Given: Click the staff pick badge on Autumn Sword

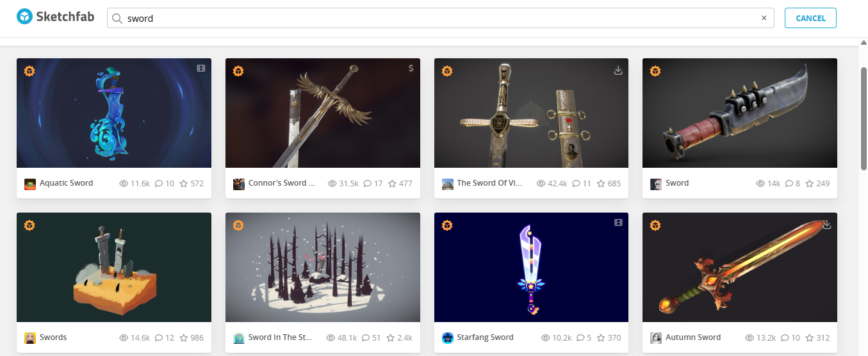Looking at the screenshot, I should pos(655,225).
